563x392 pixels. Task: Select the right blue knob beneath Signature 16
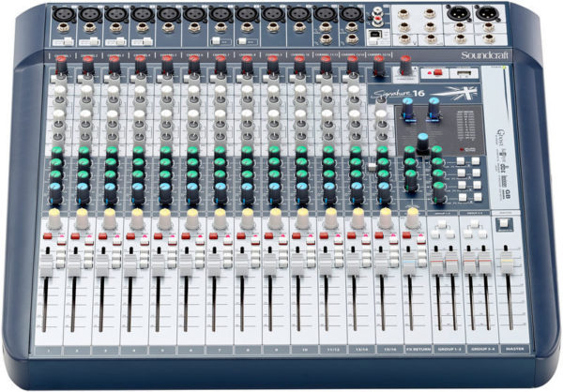(434, 108)
